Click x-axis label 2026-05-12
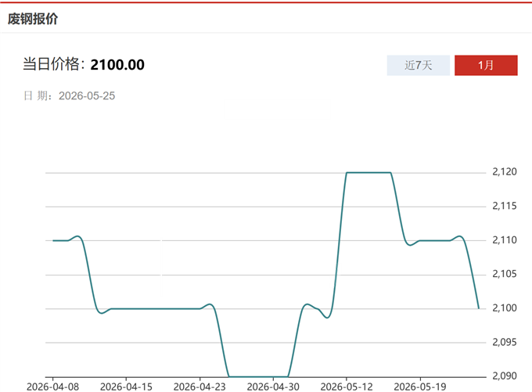532x392 pixels. (347, 387)
